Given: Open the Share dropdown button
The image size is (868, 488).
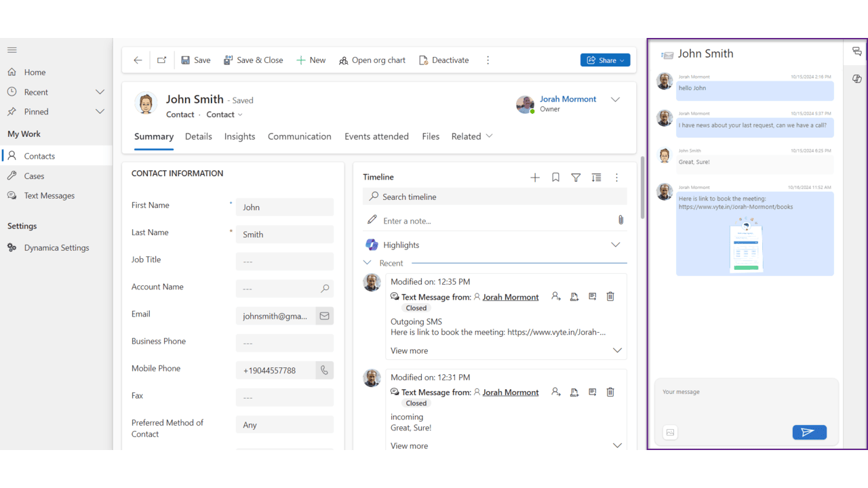Looking at the screenshot, I should (x=606, y=60).
